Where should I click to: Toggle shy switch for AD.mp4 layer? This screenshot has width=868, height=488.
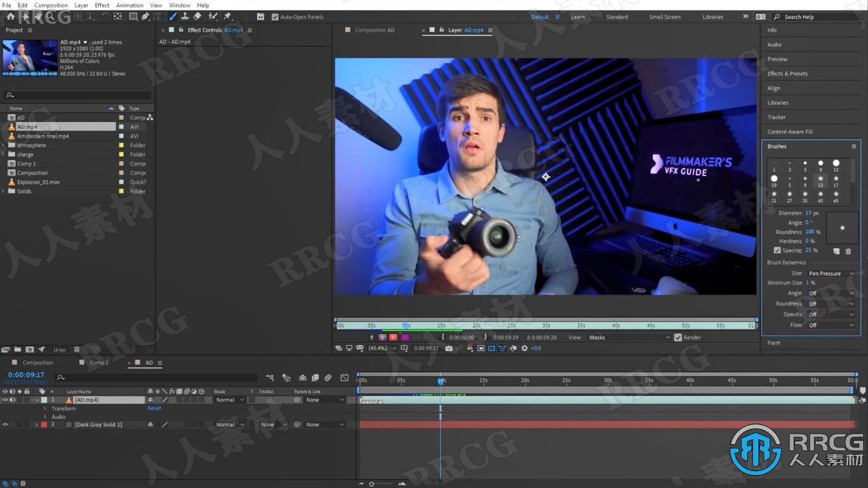click(x=151, y=400)
